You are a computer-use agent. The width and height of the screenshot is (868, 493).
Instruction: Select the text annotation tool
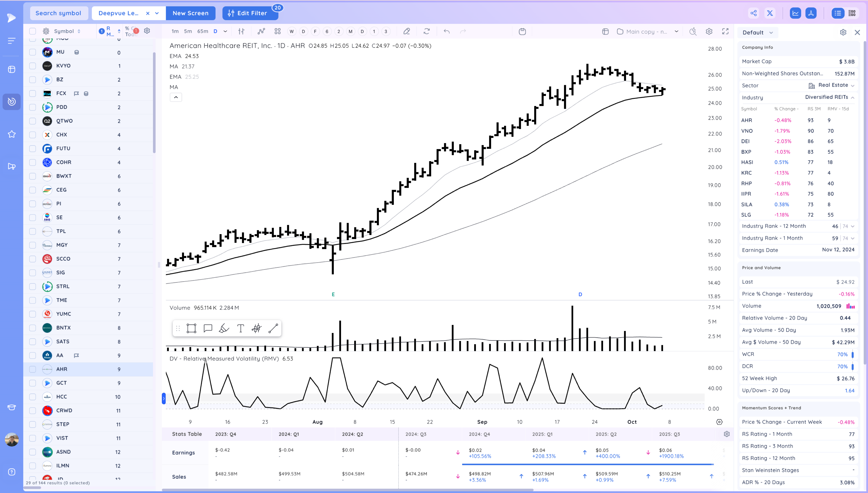[240, 328]
